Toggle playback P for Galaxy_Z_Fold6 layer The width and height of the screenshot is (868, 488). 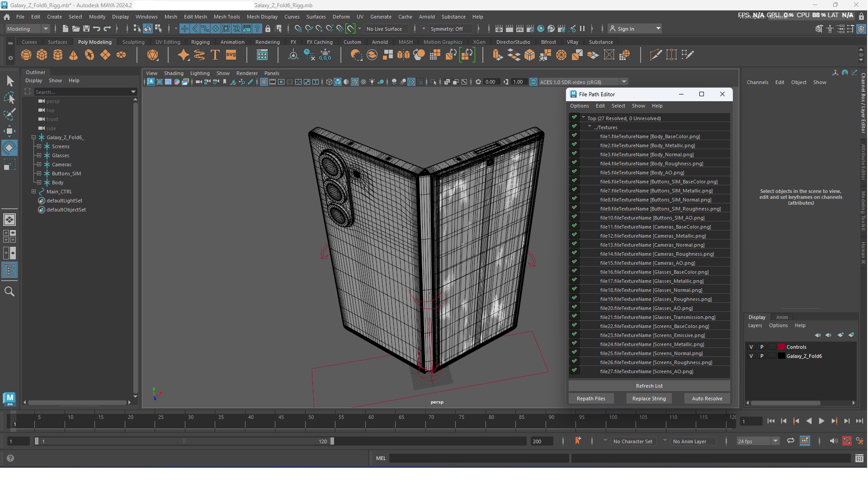pyautogui.click(x=762, y=356)
